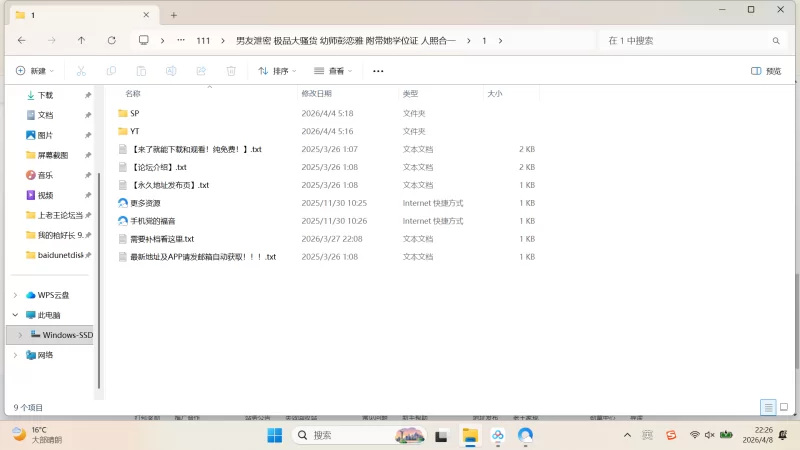Image resolution: width=800 pixels, height=450 pixels.
Task: Click the sidebar vertical scrollbar
Action: click(98, 250)
